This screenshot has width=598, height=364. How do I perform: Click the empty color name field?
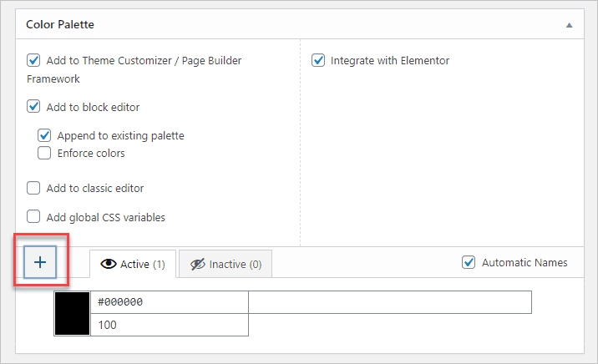pos(390,301)
